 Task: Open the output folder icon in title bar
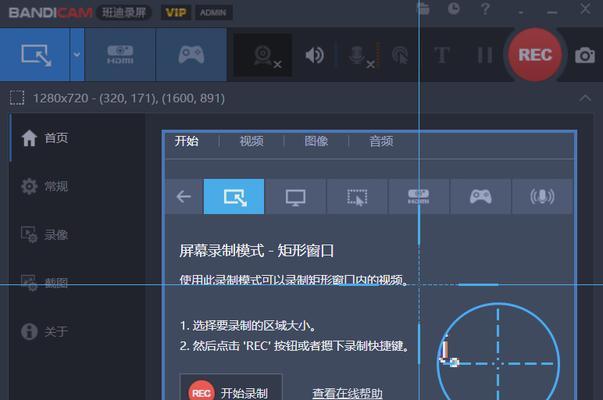click(x=423, y=8)
